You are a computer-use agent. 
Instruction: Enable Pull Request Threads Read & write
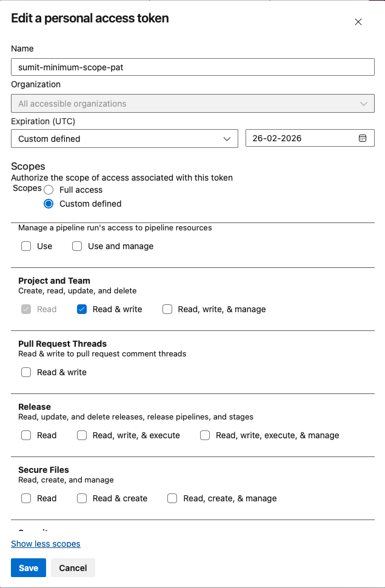click(x=26, y=372)
